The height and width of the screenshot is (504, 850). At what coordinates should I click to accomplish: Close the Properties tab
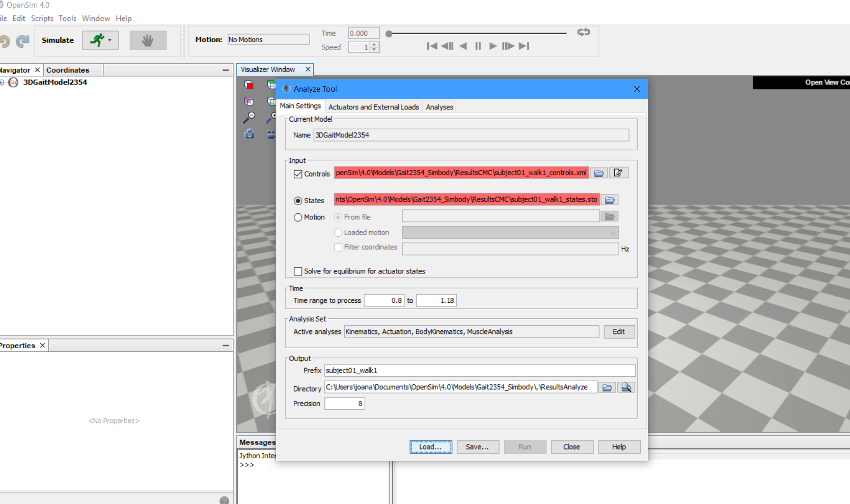click(42, 345)
